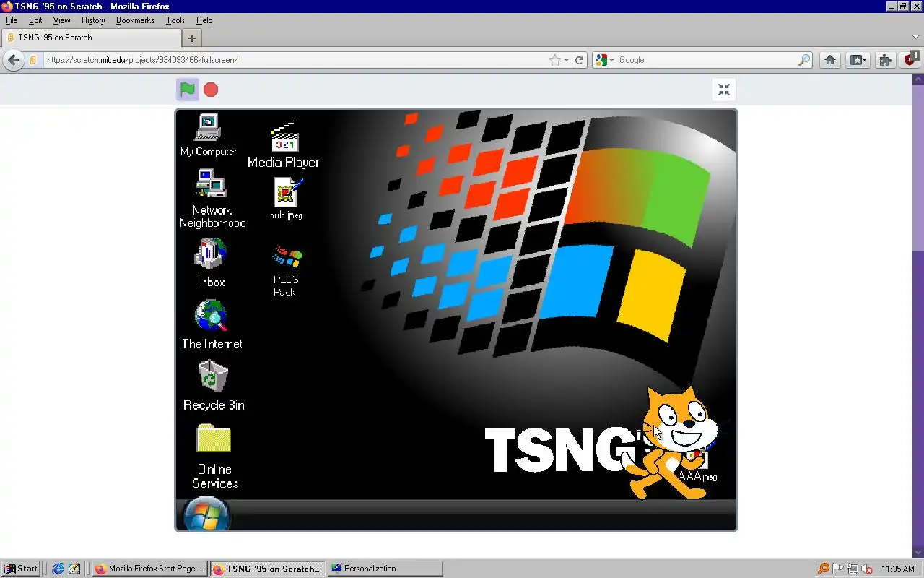Click the orange magnifier tray icon
Image resolution: width=924 pixels, height=578 pixels.
point(823,569)
